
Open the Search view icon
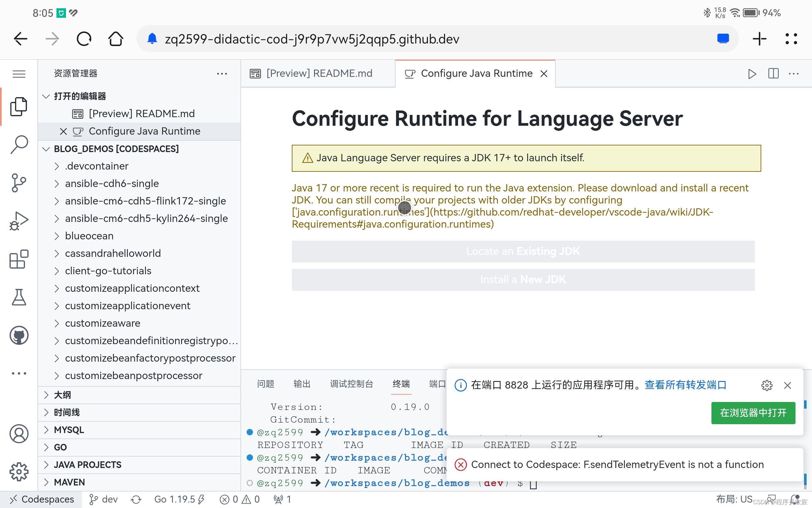tap(19, 145)
